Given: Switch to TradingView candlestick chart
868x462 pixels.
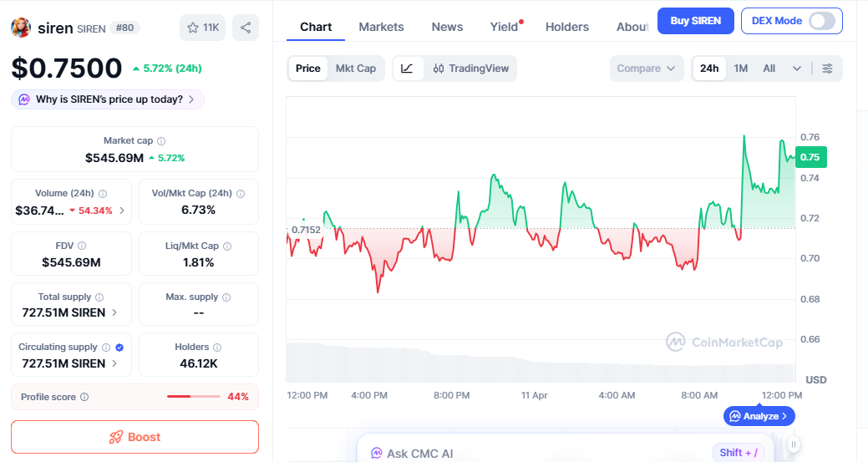Looking at the screenshot, I should point(470,69).
